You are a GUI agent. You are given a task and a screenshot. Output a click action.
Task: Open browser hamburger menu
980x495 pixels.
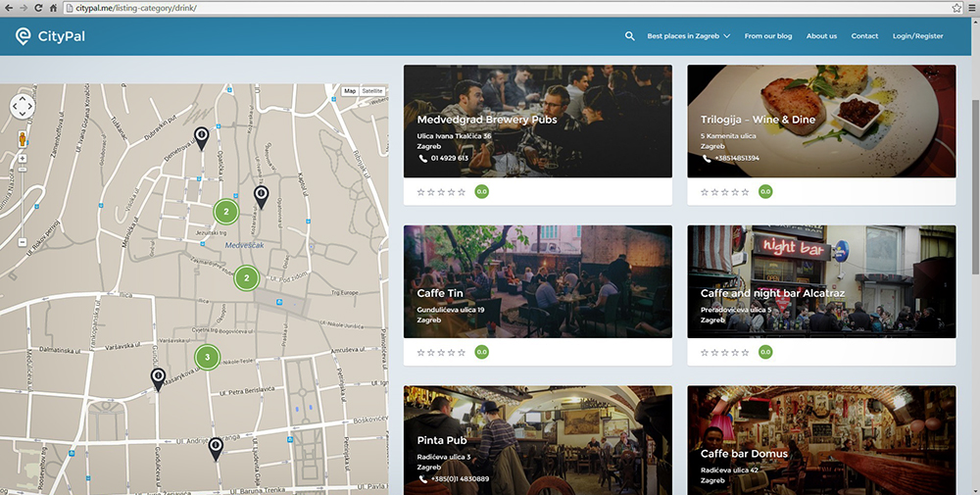(x=970, y=8)
